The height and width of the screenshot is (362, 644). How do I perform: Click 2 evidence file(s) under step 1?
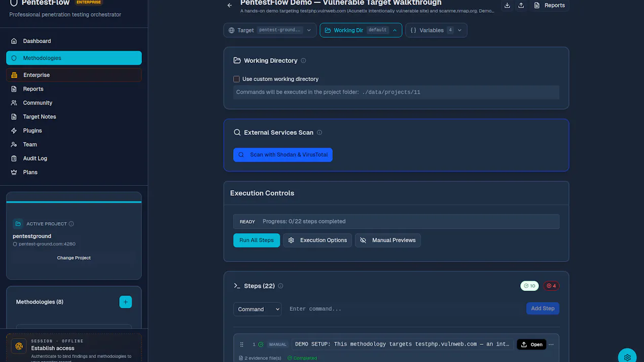coord(260,358)
